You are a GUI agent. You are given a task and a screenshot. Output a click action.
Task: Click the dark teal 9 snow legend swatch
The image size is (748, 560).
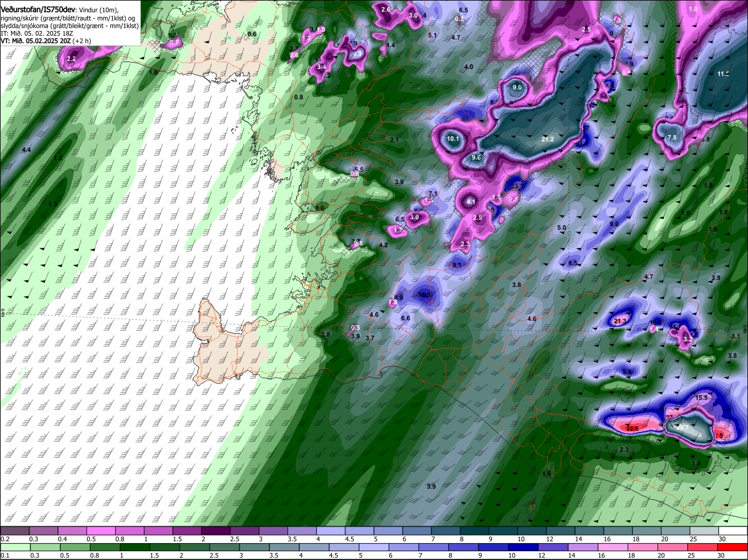[503, 530]
